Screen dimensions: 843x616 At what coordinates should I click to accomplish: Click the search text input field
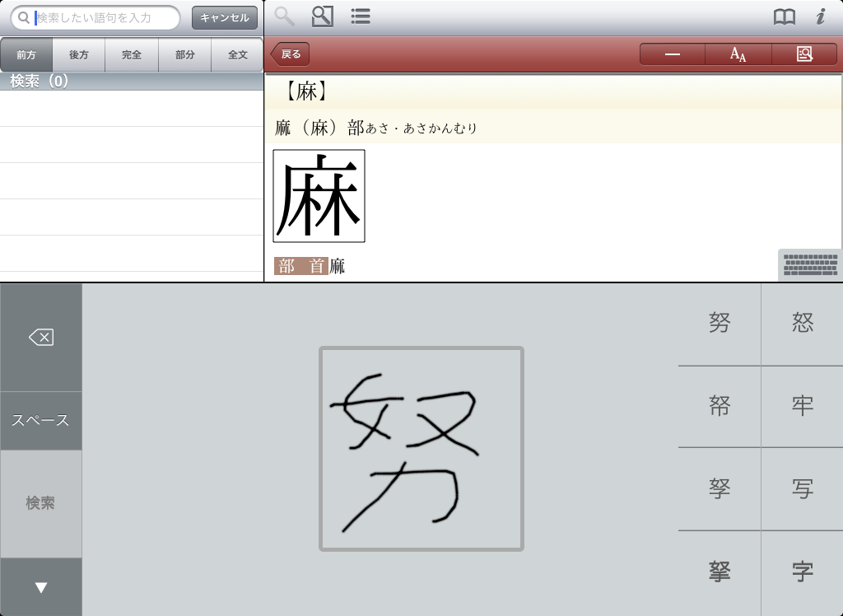[103, 17]
